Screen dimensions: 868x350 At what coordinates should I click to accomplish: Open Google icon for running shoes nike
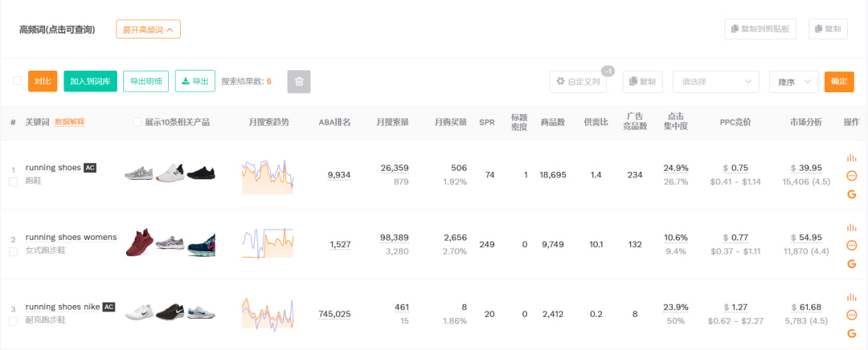coord(852,333)
